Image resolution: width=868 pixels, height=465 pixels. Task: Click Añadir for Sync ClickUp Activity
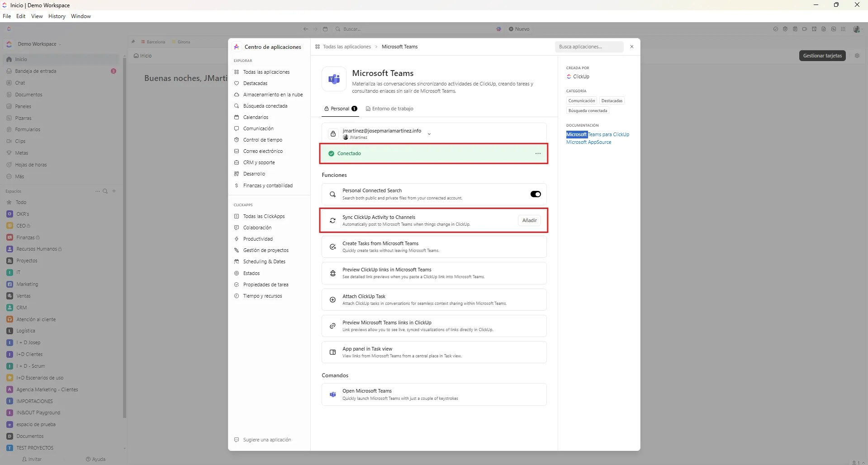[529, 220]
